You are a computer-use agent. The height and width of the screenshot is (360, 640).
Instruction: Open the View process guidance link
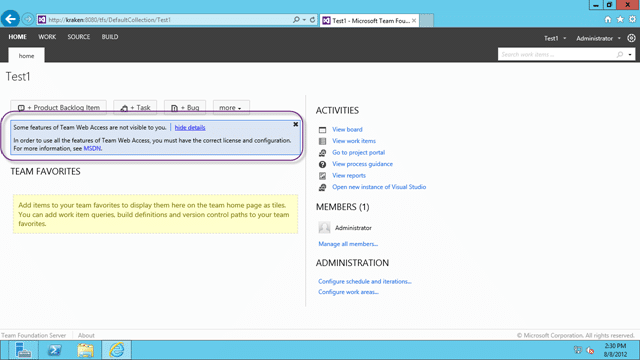coord(362,164)
